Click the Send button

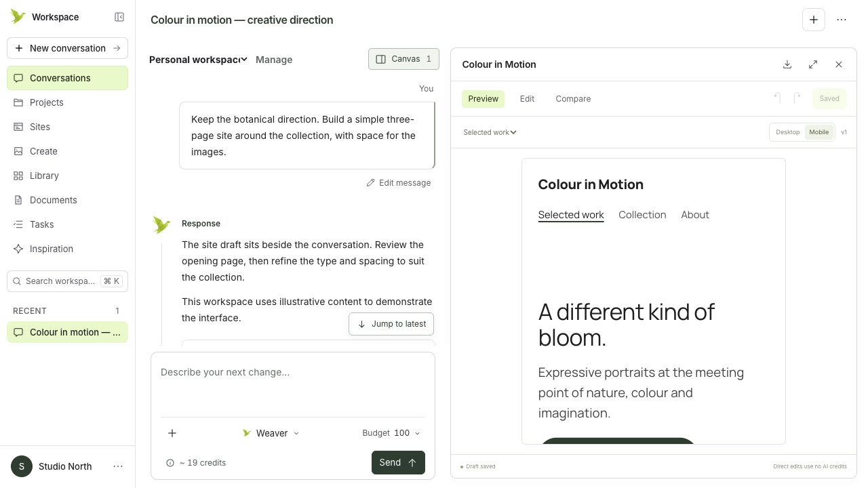[x=398, y=463]
